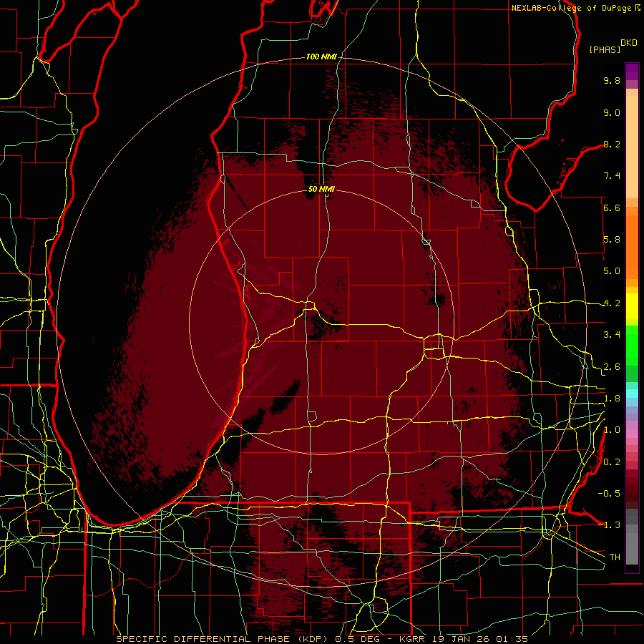Click the 3.4 value on the color scale
Screen dimensions: 644x644
(612, 335)
